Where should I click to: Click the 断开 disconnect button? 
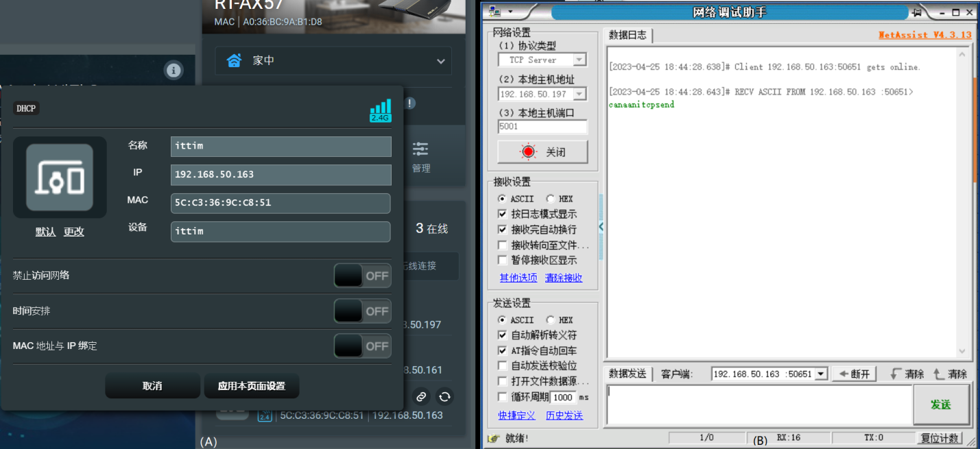854,374
